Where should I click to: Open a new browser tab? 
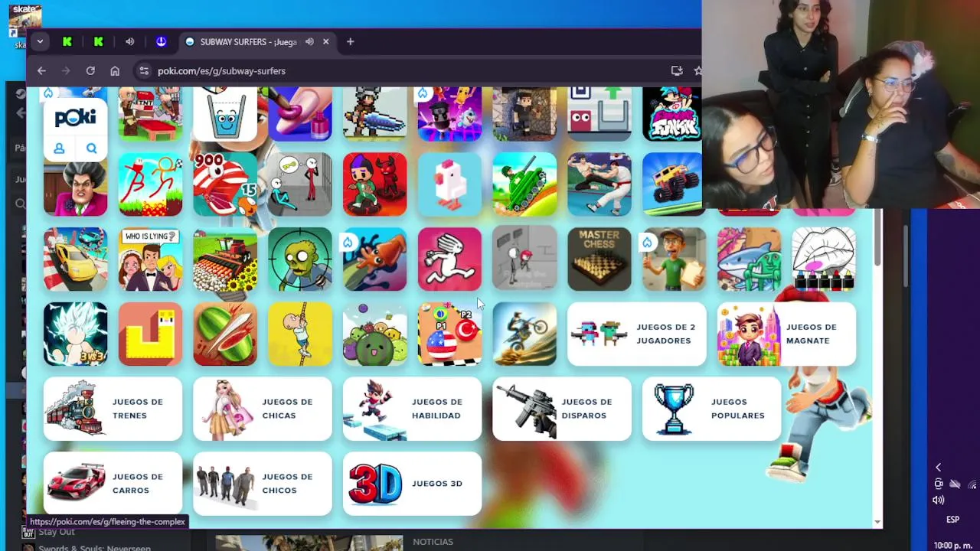point(350,41)
